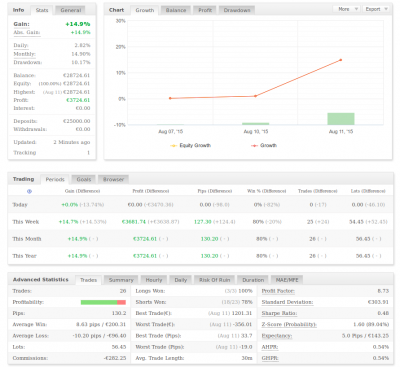Click the Profitability green-red bar
Screen dimensions: 400x367
[103, 302]
